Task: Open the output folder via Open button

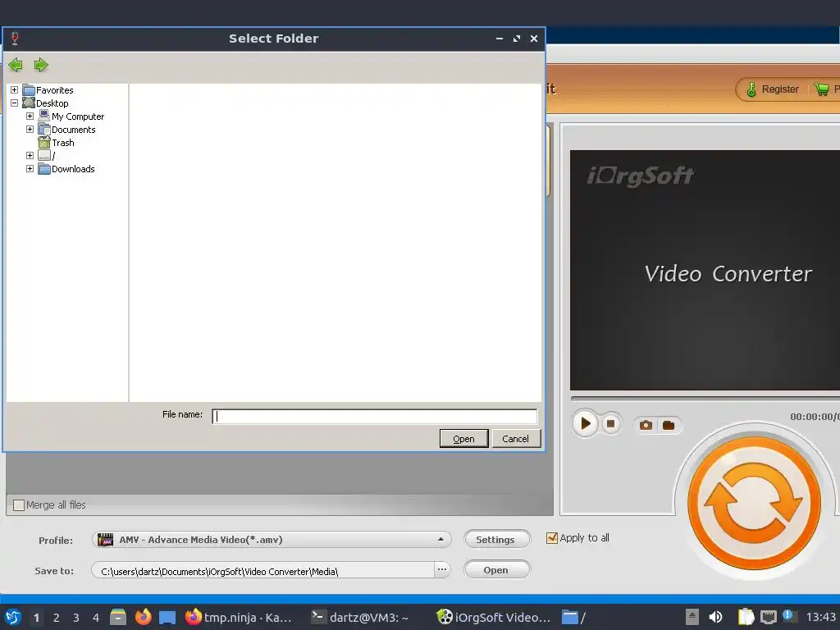Action: 497,570
